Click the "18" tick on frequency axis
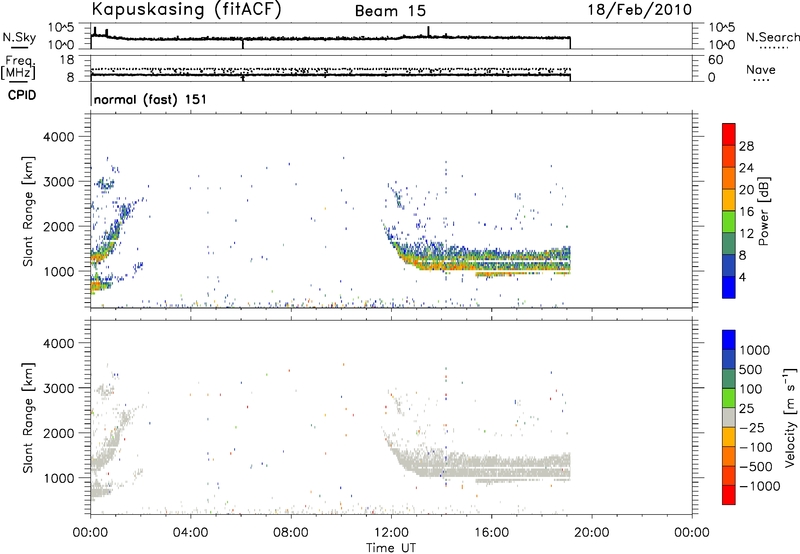Viewport: 800px width, 554px height. pos(67,60)
